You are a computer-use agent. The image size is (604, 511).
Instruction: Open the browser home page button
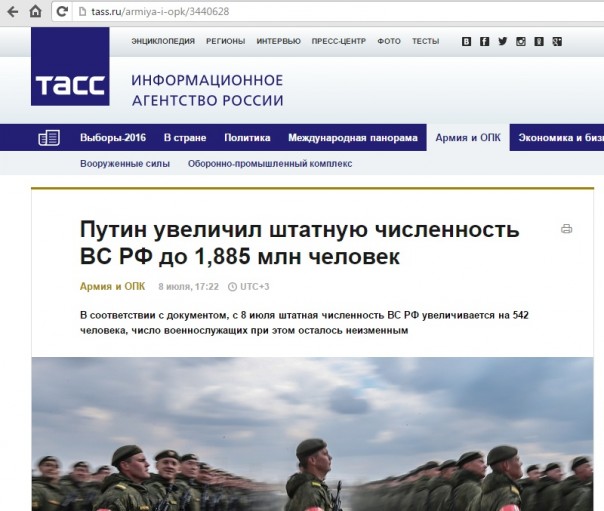[x=35, y=12]
